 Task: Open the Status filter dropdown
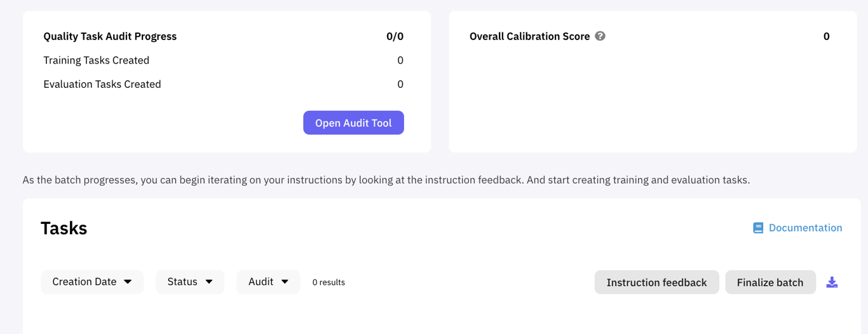(190, 282)
